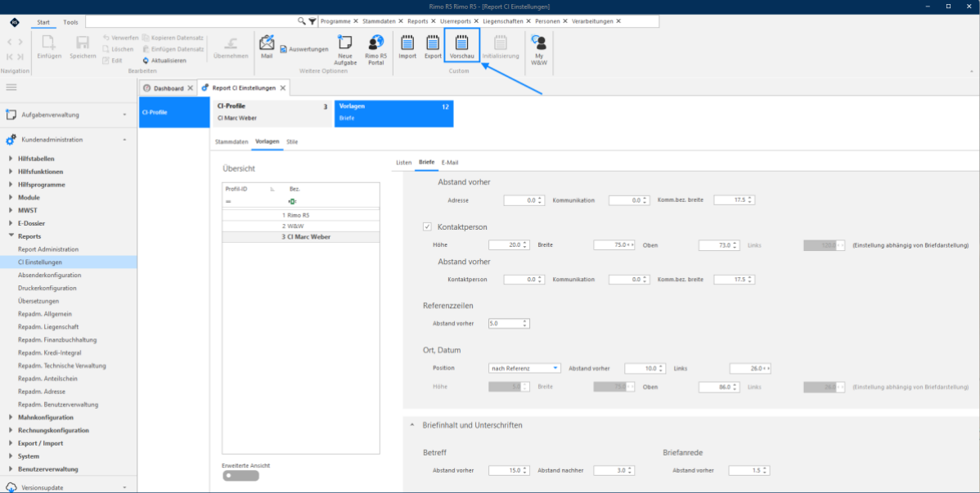Click the Rimo R5 application logo

pos(15,22)
